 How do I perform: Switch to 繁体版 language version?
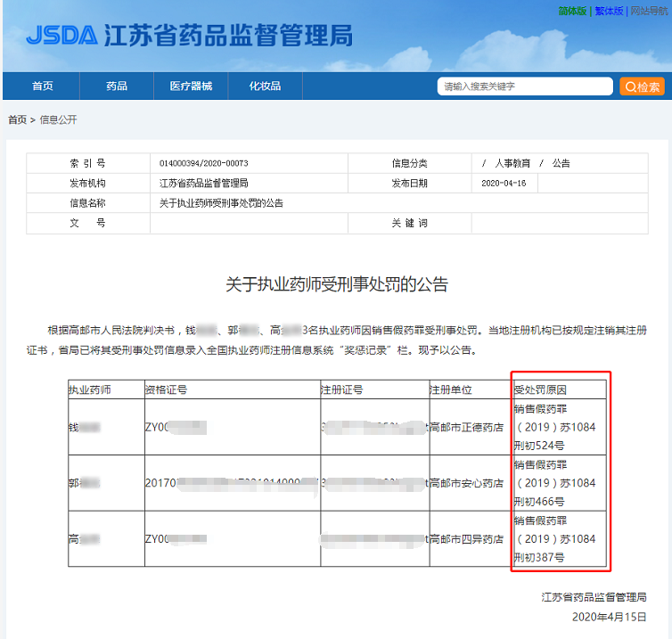[609, 11]
